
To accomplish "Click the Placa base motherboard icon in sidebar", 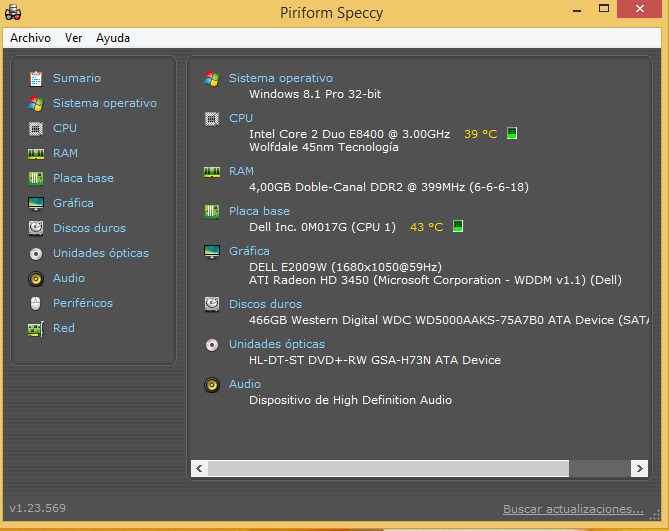I will (36, 178).
